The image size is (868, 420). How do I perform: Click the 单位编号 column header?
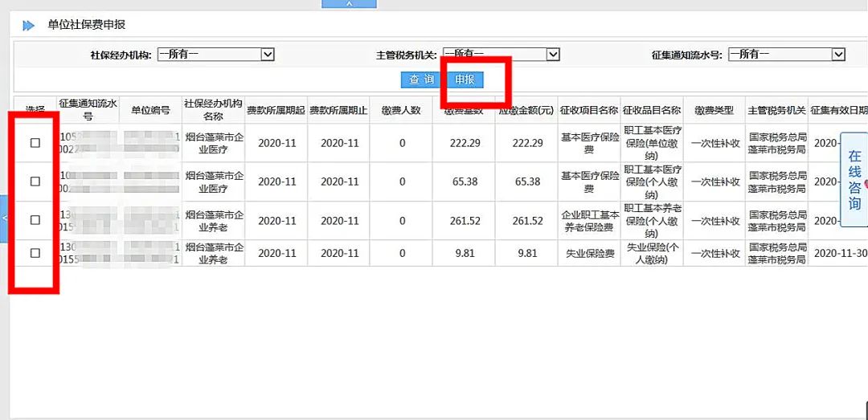click(150, 110)
